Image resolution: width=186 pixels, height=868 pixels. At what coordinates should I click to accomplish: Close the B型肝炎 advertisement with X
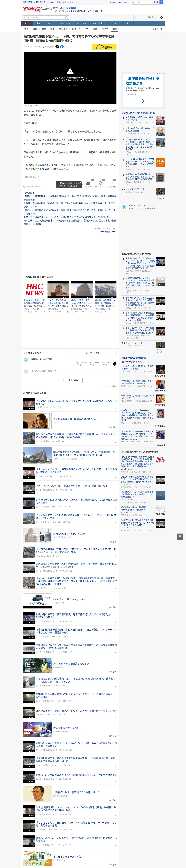163,73
